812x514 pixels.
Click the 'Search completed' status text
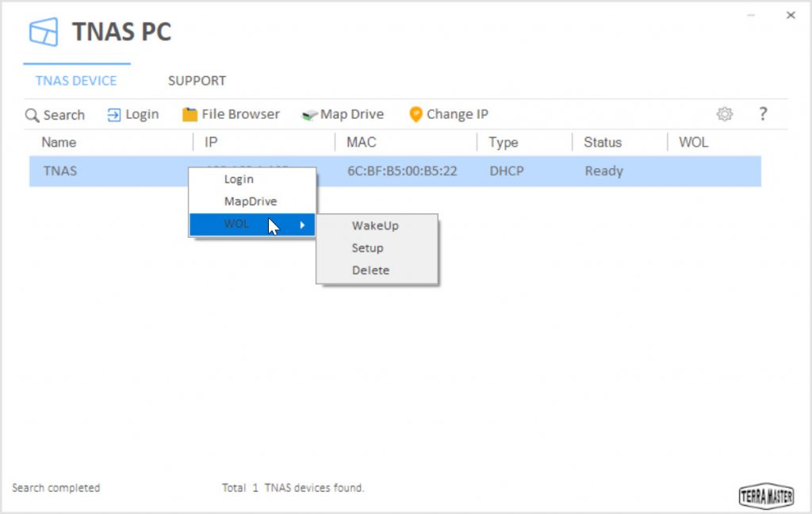pyautogui.click(x=56, y=488)
